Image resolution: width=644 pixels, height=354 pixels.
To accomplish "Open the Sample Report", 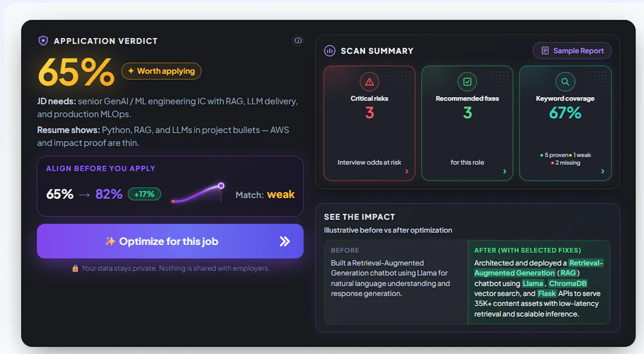I will [572, 51].
